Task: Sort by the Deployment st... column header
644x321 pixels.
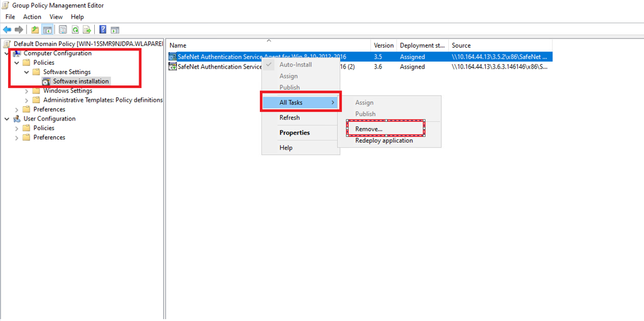Action: tap(422, 45)
